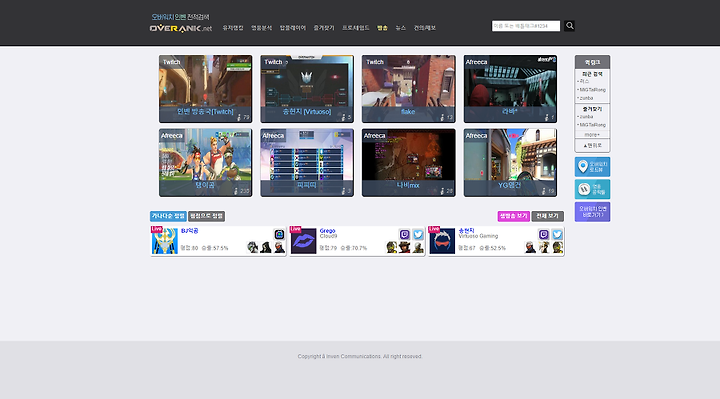This screenshot has width=720, height=399.
Task: Expand the more+ link in sidebar
Action: (x=592, y=135)
